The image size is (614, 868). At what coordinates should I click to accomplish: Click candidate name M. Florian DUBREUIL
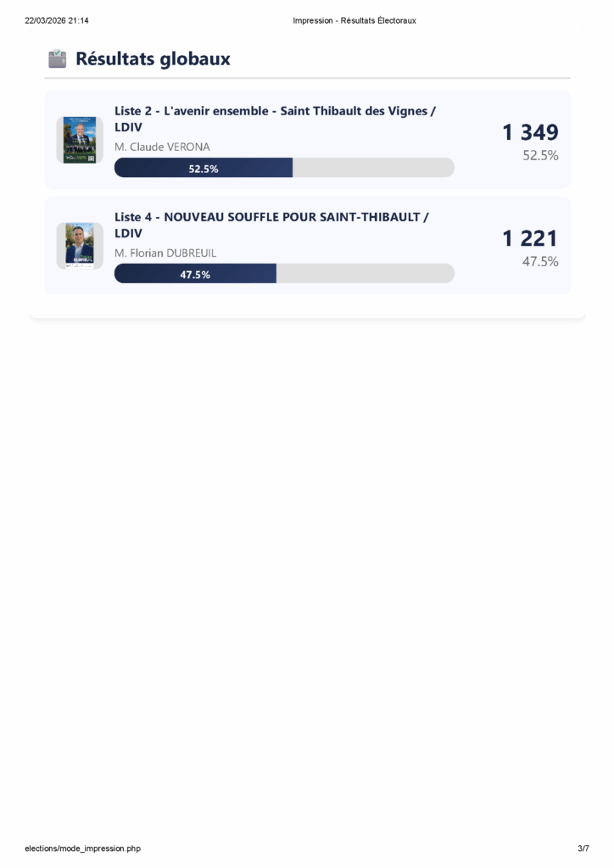pos(165,253)
